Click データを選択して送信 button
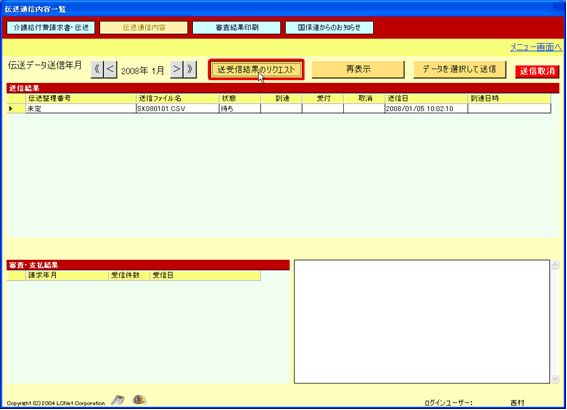567x410 pixels. [459, 69]
